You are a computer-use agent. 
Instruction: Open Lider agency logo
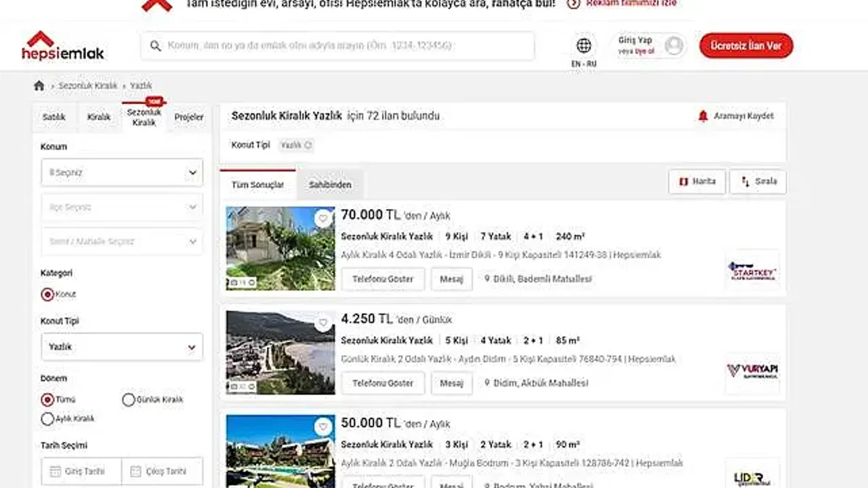tap(752, 474)
